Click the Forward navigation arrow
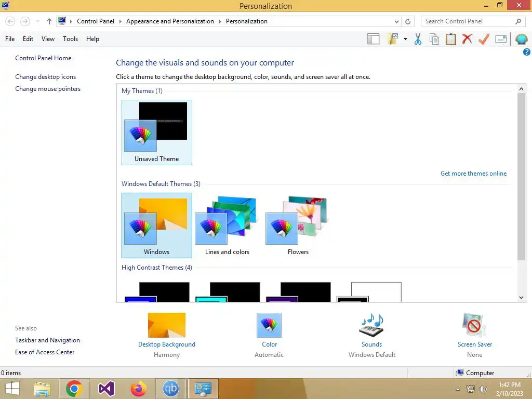Image resolution: width=532 pixels, height=399 pixels. pos(25,21)
